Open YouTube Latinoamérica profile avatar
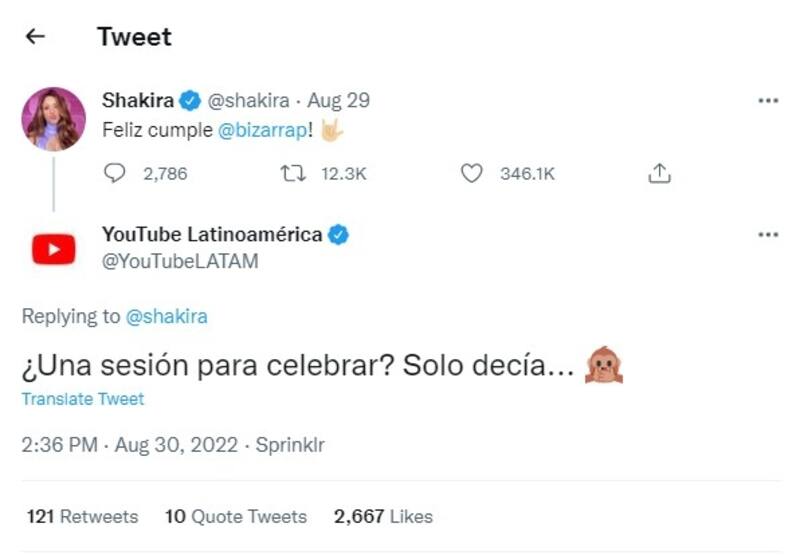 point(54,248)
